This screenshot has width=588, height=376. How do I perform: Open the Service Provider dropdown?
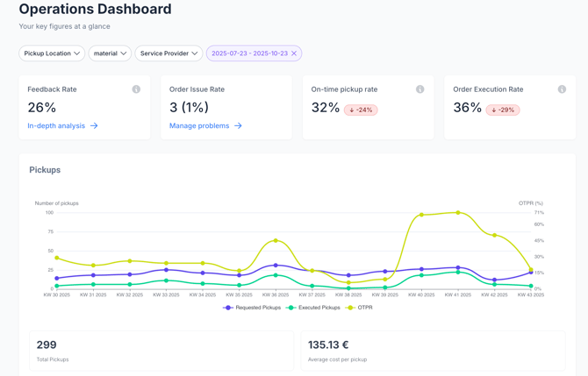pos(169,53)
